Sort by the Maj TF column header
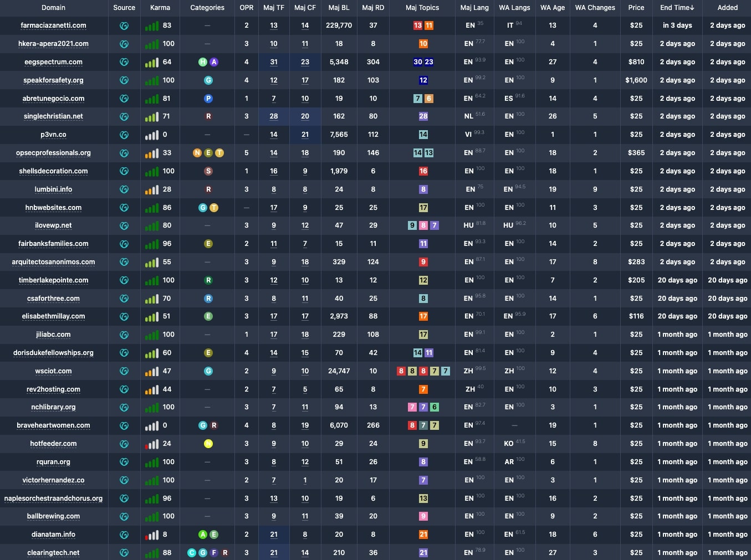 (x=274, y=8)
